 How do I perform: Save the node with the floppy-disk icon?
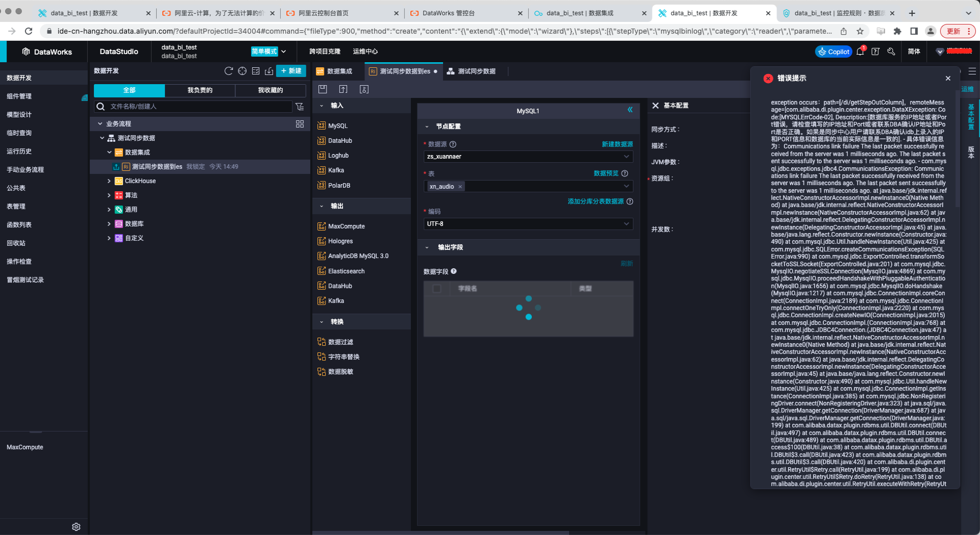(x=323, y=89)
